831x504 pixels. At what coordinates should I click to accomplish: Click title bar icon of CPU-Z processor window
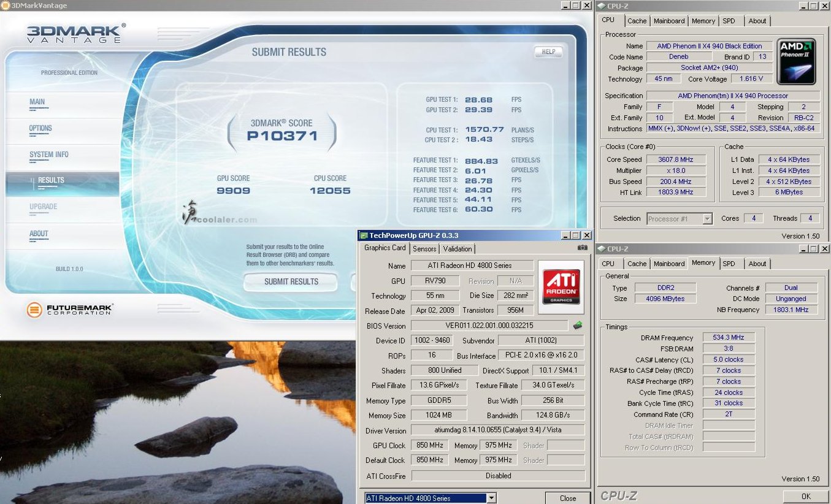[x=601, y=6]
